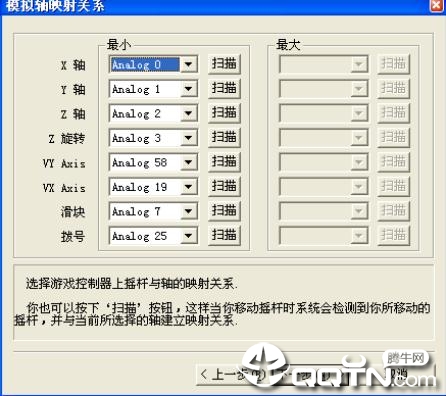Open the Z 轴 Analog 2 dropdown

[x=153, y=113]
